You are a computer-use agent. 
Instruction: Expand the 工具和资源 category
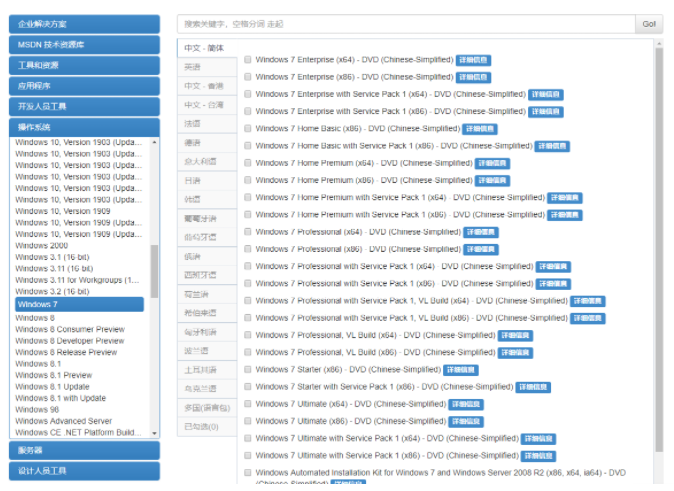[x=84, y=65]
